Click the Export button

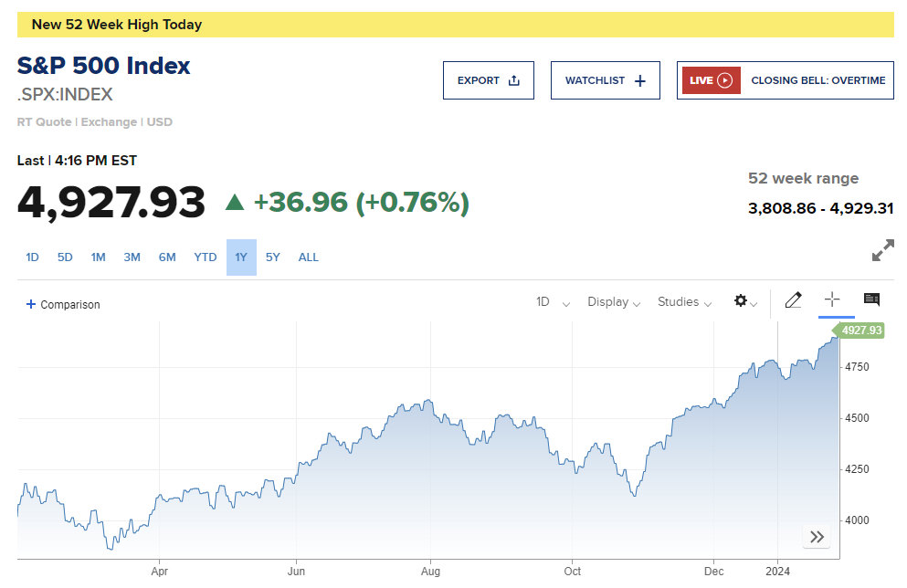coord(488,80)
